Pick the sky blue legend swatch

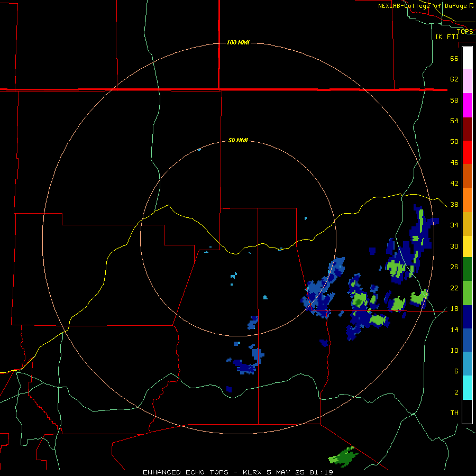coord(467,364)
